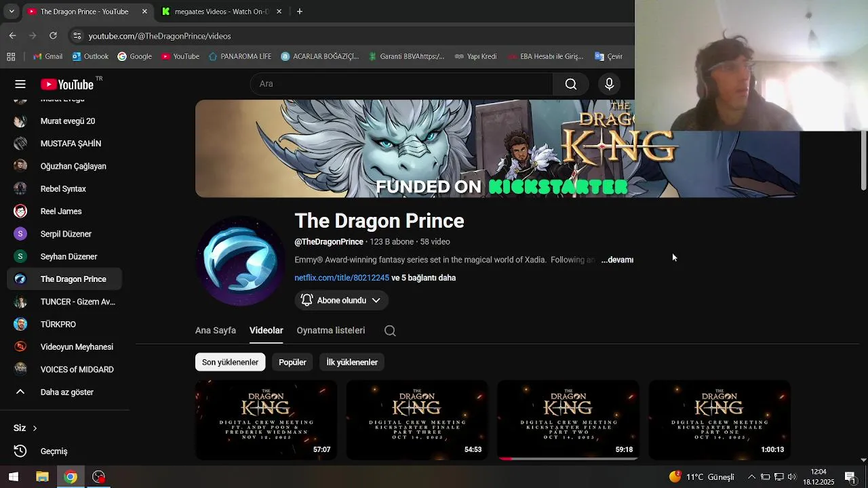Screen dimensions: 868x488
Task: Reload the current page
Action: pos(53,35)
